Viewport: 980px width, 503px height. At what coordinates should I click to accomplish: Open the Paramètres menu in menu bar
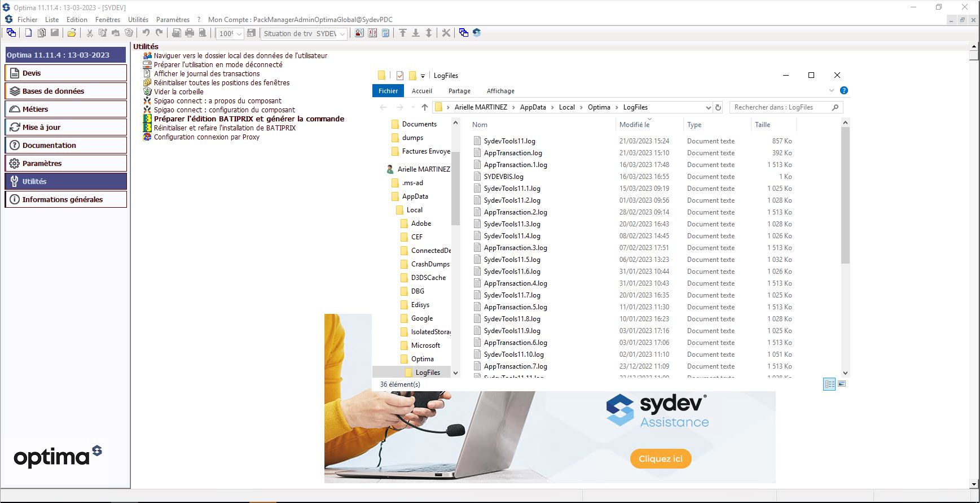173,19
